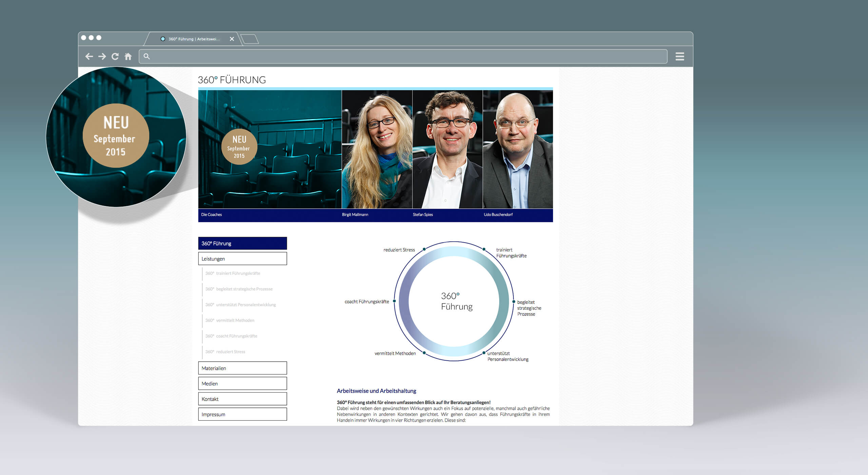Image resolution: width=868 pixels, height=475 pixels.
Task: Click Birgit Mallmann's portrait photo
Action: coord(377,149)
